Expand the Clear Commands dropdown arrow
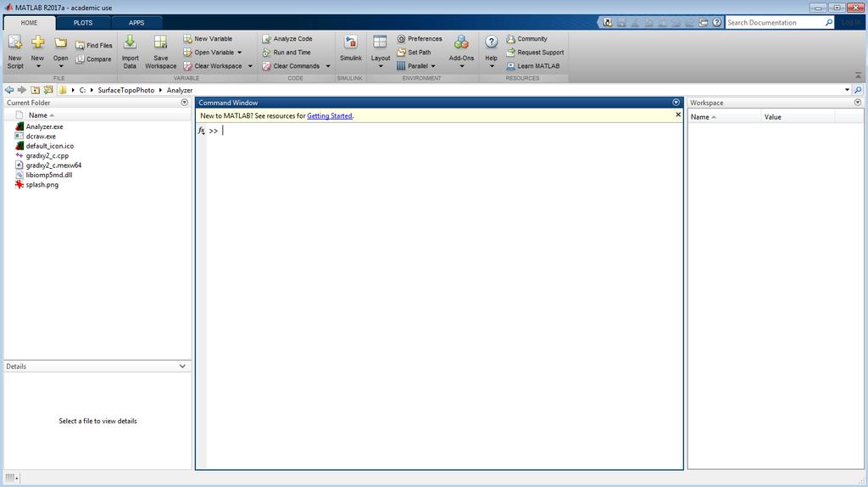 tap(328, 66)
